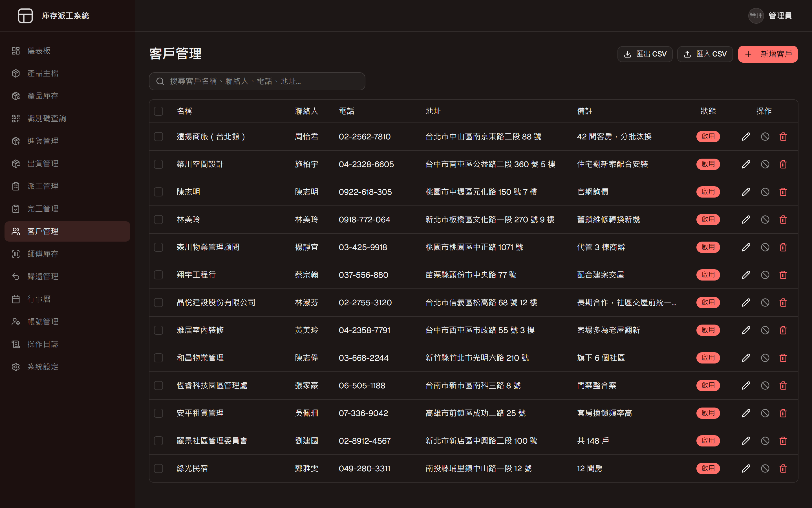Viewport: 812px width, 508px height.
Task: Click phone number 02-2755-3120
Action: click(365, 303)
